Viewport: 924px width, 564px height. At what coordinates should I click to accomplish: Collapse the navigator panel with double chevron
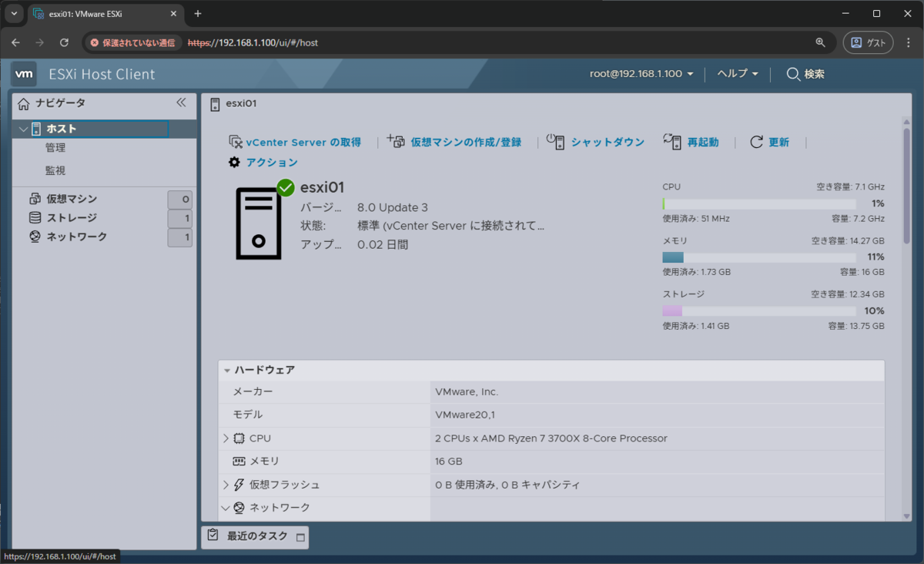point(181,102)
